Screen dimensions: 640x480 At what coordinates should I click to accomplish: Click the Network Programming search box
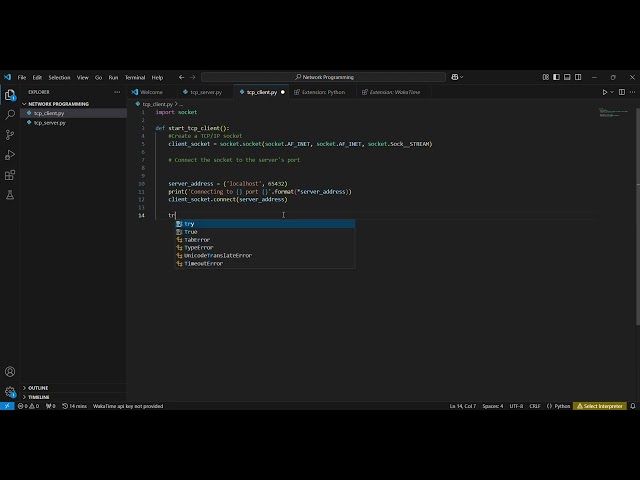pos(324,77)
